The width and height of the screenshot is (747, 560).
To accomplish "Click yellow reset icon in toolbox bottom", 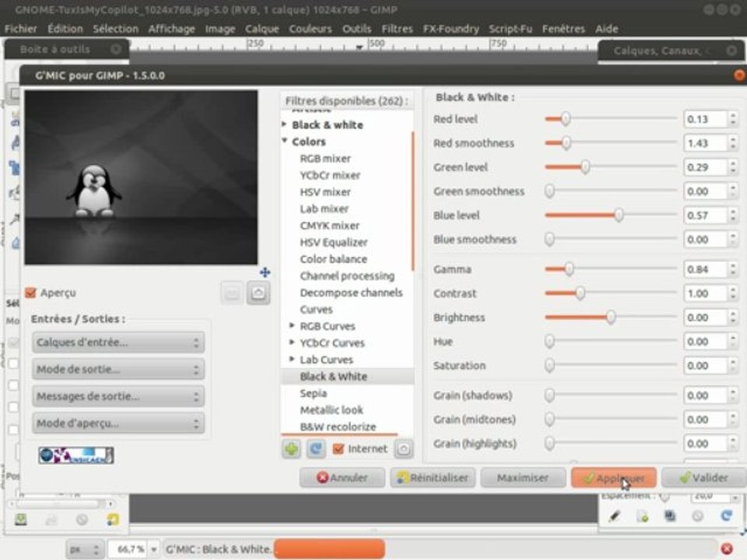I will click(112, 519).
